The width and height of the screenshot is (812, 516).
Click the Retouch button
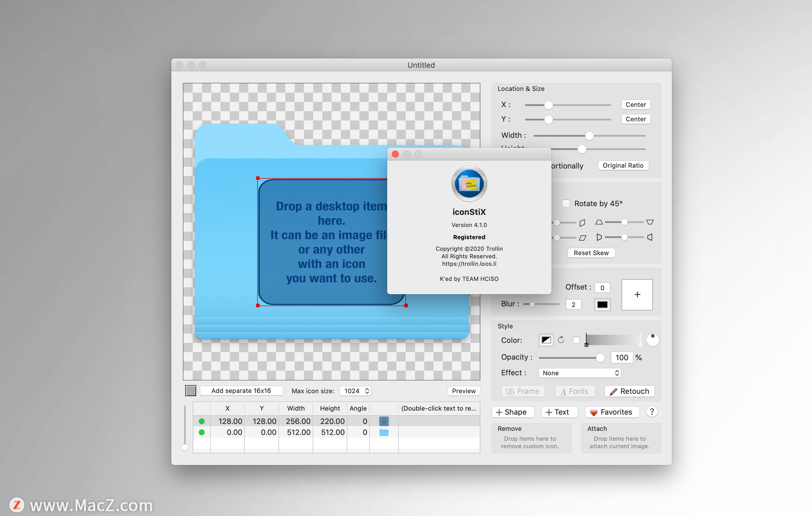pos(629,391)
